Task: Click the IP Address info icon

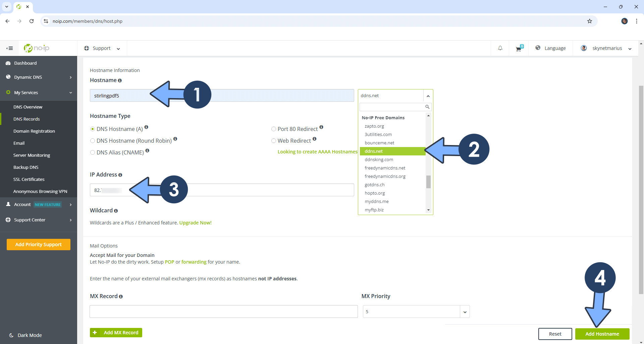Action: coord(120,175)
